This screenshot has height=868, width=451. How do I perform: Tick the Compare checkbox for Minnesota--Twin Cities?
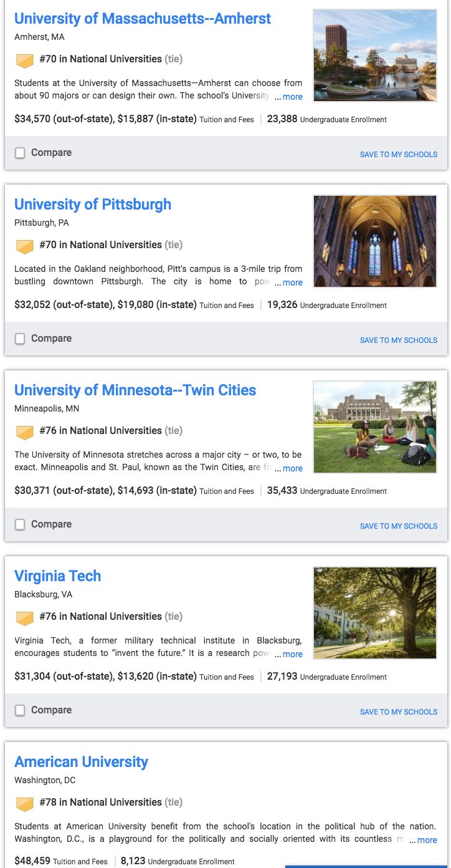(x=20, y=524)
